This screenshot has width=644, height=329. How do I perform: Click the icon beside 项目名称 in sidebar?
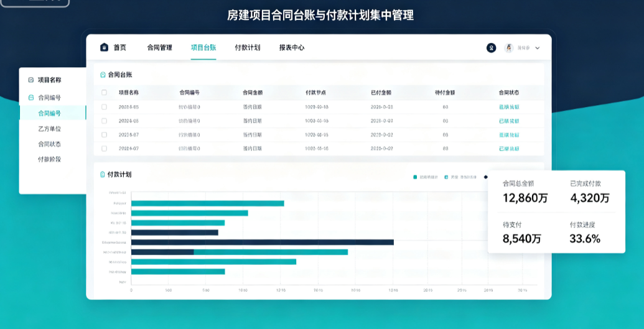[31, 80]
